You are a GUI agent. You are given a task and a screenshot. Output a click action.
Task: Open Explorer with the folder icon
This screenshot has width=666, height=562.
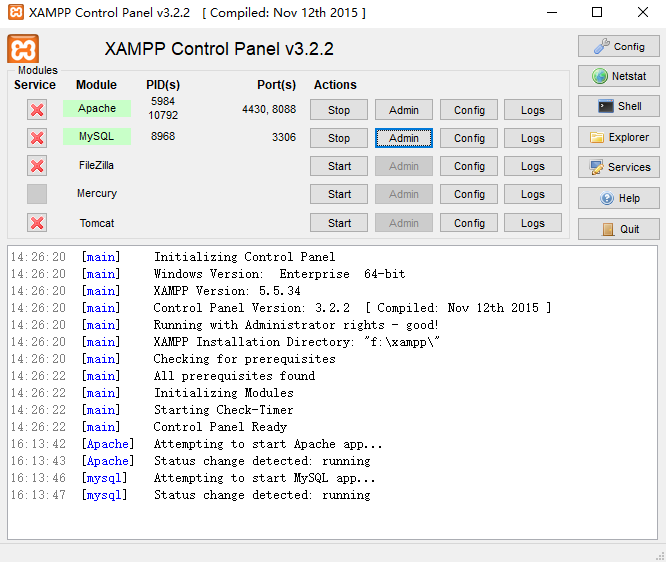(x=618, y=137)
